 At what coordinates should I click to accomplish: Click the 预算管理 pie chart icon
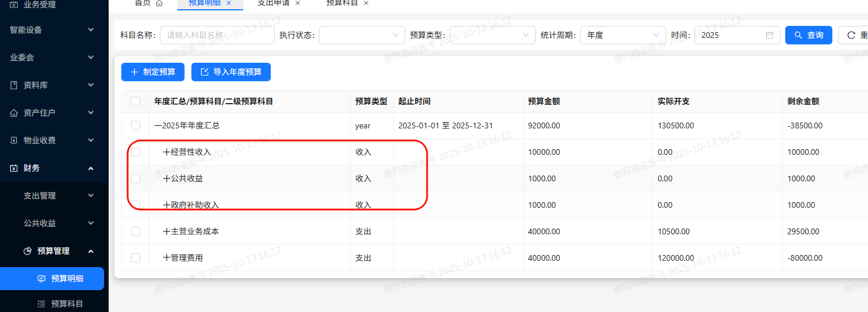28,251
